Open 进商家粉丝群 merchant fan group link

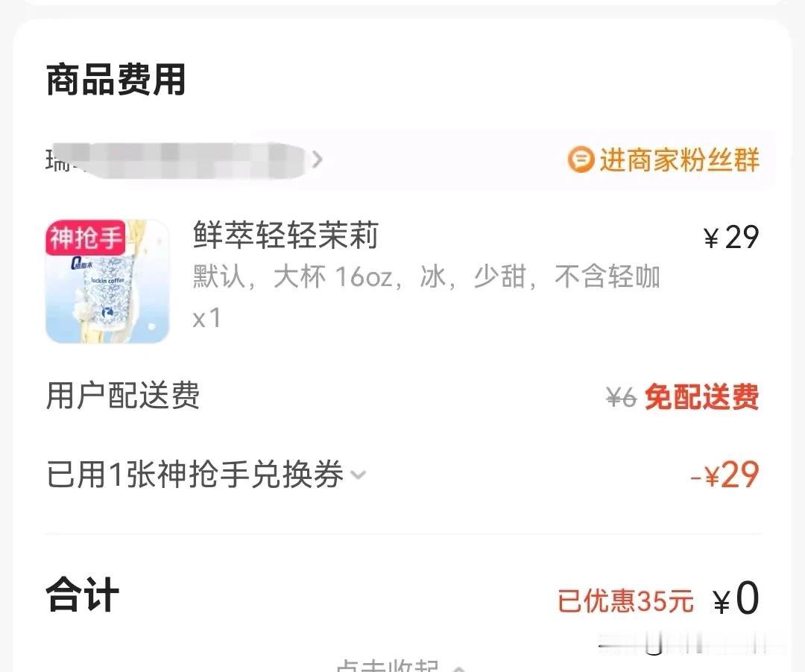[663, 159]
